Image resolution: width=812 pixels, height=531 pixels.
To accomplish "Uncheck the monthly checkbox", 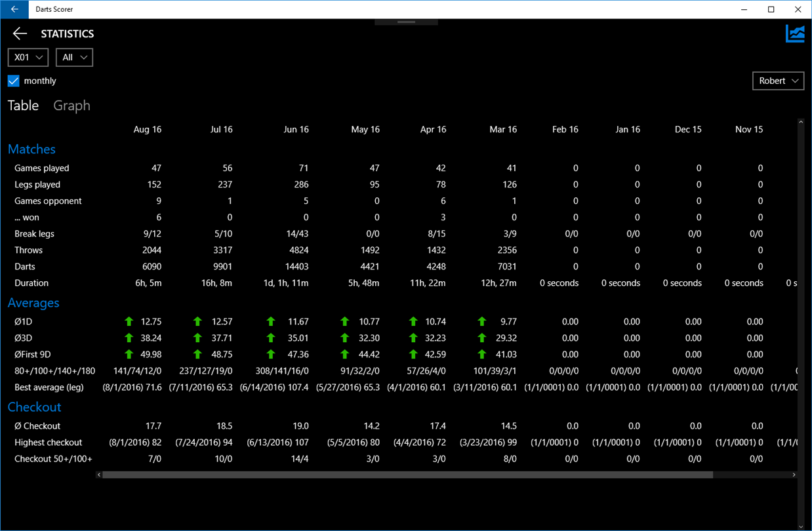I will [x=14, y=81].
